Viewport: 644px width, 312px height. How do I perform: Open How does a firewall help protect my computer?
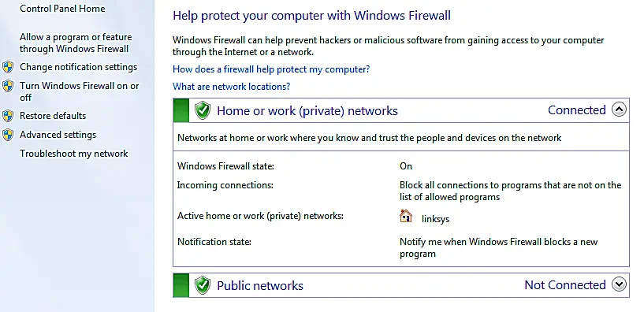tap(271, 69)
